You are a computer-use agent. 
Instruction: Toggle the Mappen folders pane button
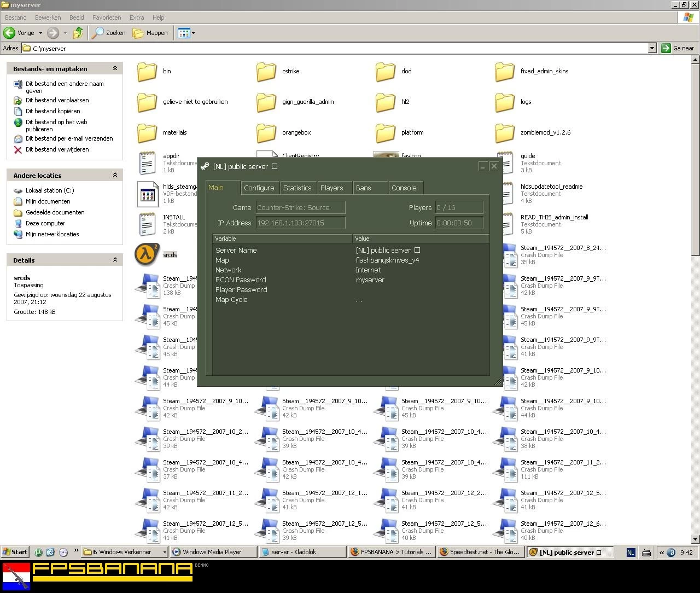(x=150, y=33)
